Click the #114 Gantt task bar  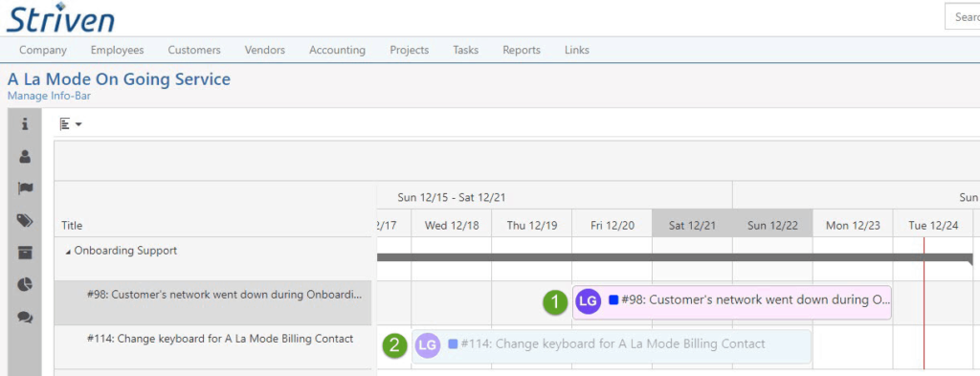click(612, 346)
